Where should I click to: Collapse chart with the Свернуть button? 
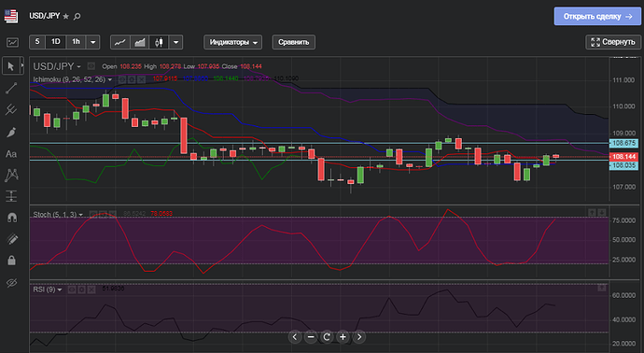pos(613,42)
